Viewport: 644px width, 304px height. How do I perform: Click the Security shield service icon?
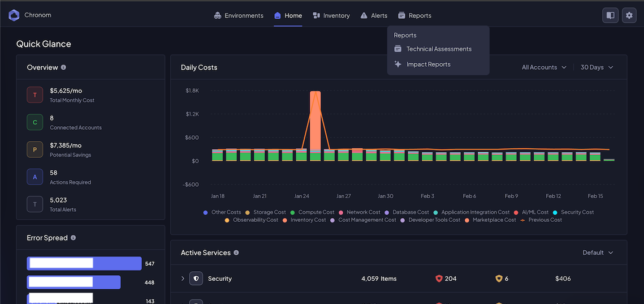click(x=196, y=279)
